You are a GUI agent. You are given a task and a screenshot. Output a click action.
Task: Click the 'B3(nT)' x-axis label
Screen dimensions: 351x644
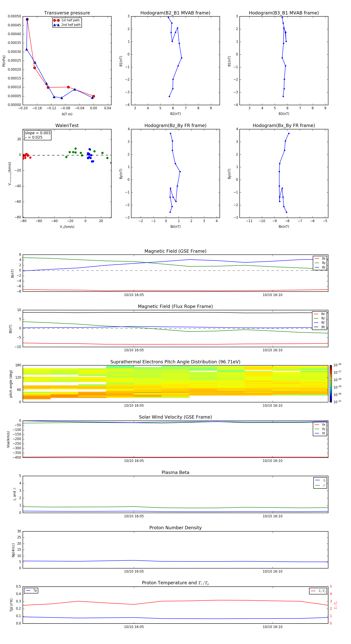(x=284, y=114)
